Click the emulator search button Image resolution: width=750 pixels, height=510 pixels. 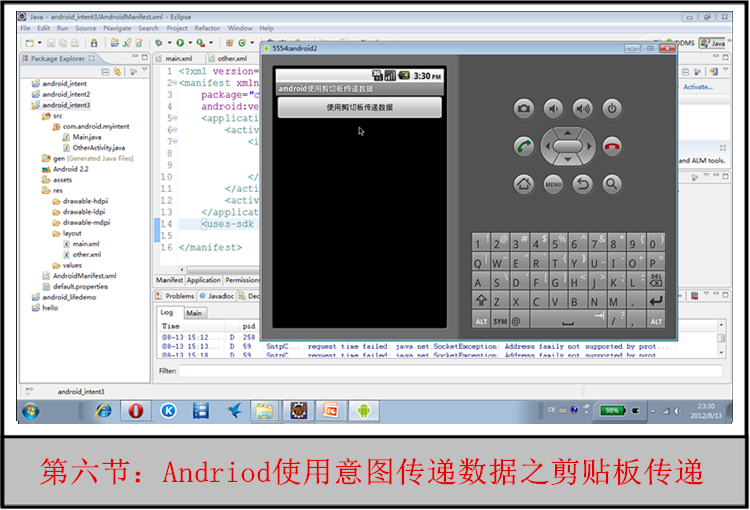click(x=612, y=184)
